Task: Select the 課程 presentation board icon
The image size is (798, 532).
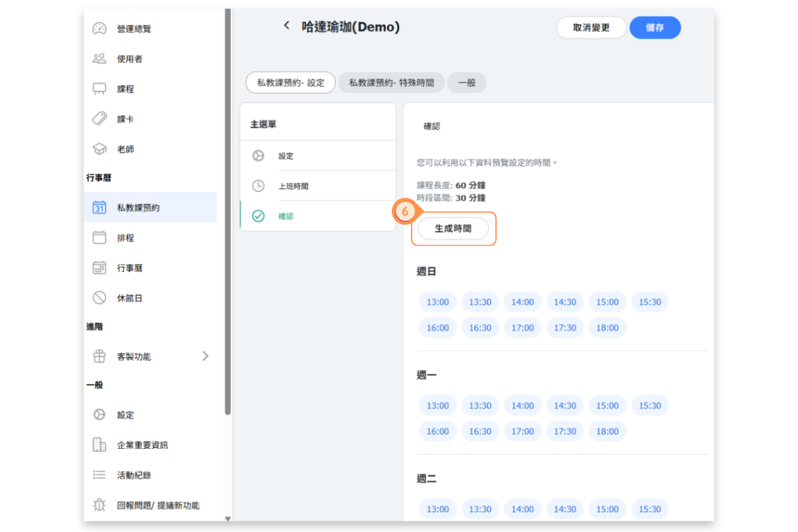Action: (x=99, y=88)
